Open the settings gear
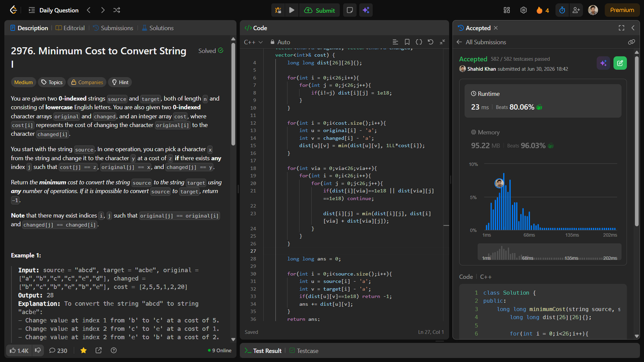 click(523, 10)
